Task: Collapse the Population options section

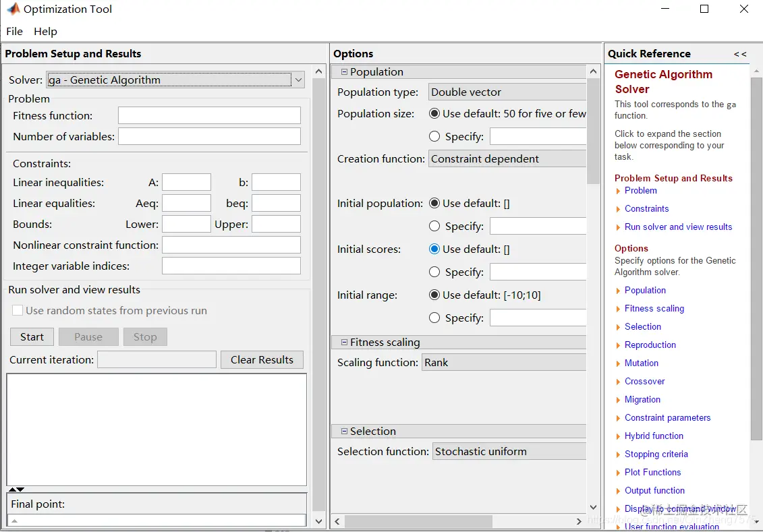Action: (344, 72)
